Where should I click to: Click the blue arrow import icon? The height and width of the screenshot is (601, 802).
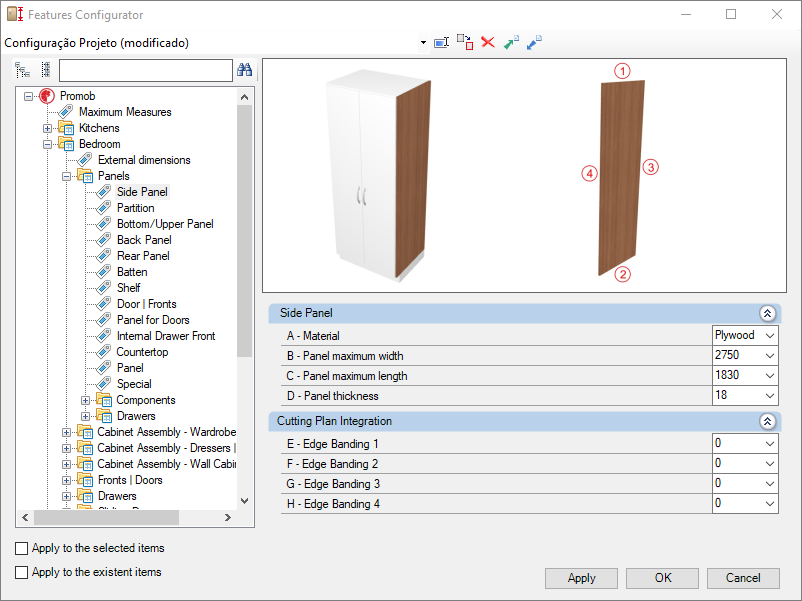(x=534, y=42)
